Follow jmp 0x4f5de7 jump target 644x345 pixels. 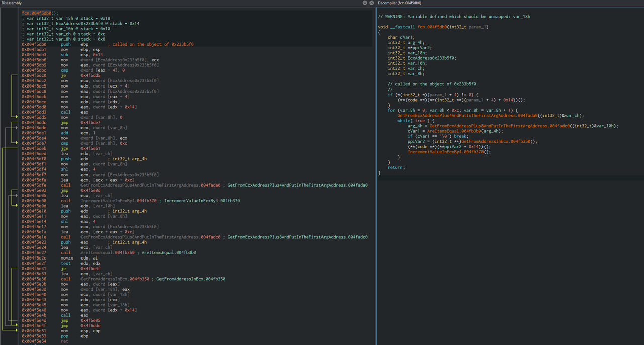[91, 122]
